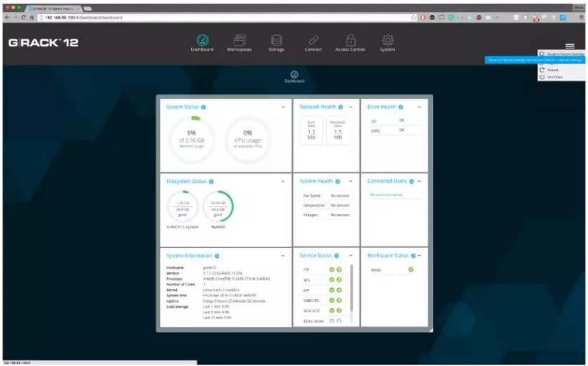The image size is (588, 366).
Task: Click the Service Status list scrollbar
Action: click(x=351, y=289)
